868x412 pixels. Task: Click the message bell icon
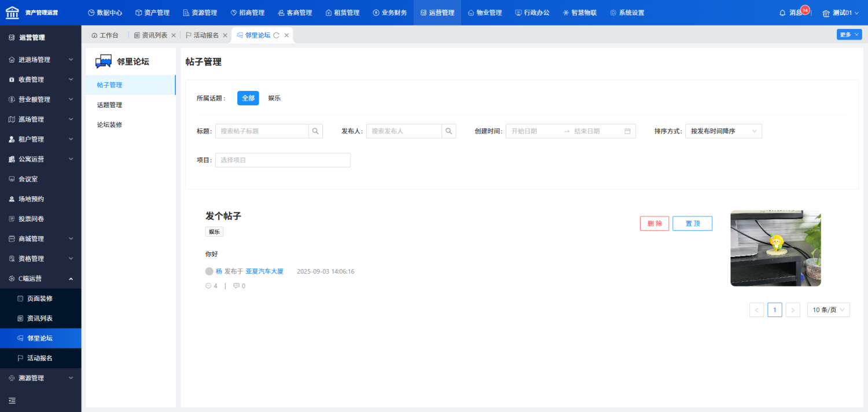782,13
